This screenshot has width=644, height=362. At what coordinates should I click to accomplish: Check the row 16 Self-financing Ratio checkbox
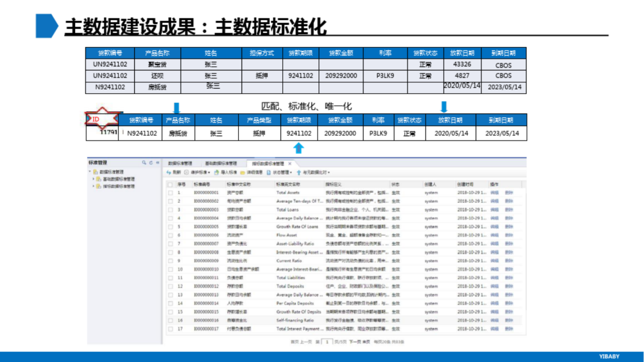(170, 320)
